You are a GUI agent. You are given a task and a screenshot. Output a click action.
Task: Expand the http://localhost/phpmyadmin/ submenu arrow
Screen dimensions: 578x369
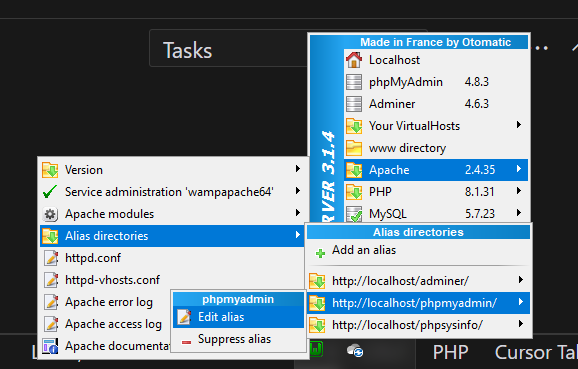click(520, 302)
